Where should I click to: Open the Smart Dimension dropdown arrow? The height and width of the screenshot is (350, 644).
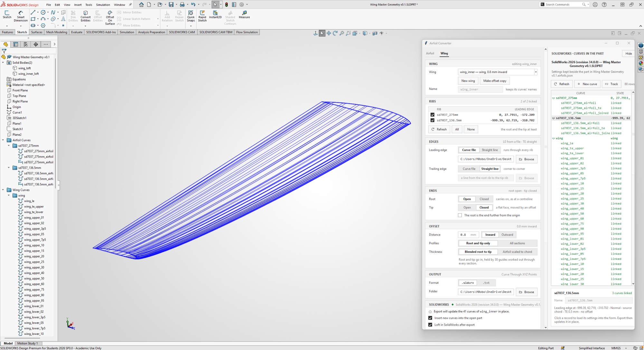pos(21,26)
